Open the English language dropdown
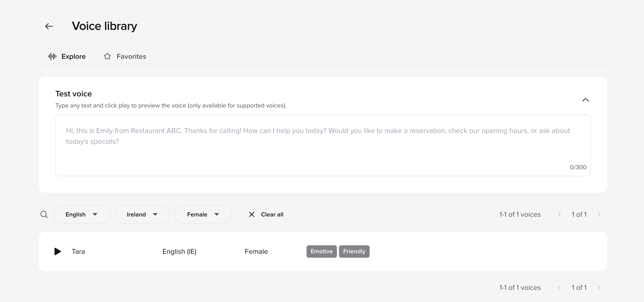Screen dimensions: 644x302 (82, 214)
